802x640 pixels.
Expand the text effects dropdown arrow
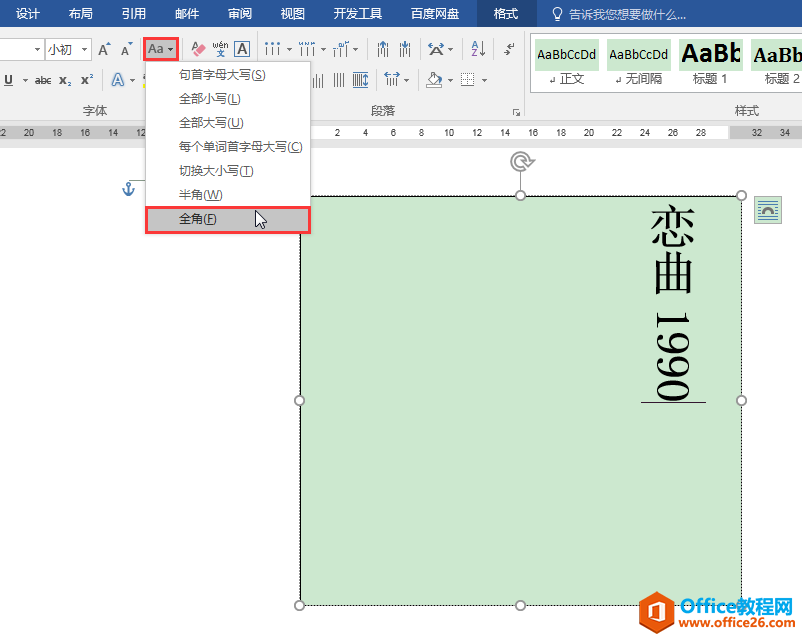132,80
